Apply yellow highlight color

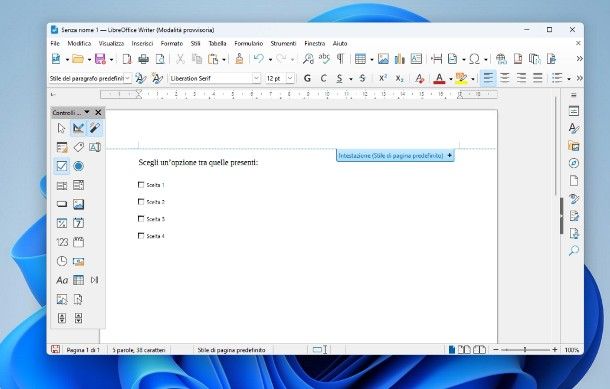(461, 78)
